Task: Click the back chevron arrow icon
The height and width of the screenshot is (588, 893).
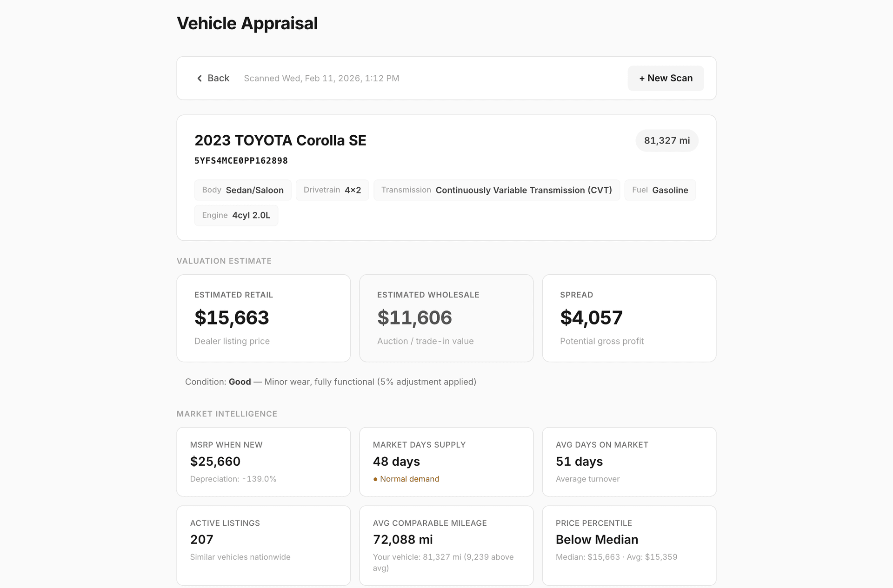Action: [x=200, y=78]
